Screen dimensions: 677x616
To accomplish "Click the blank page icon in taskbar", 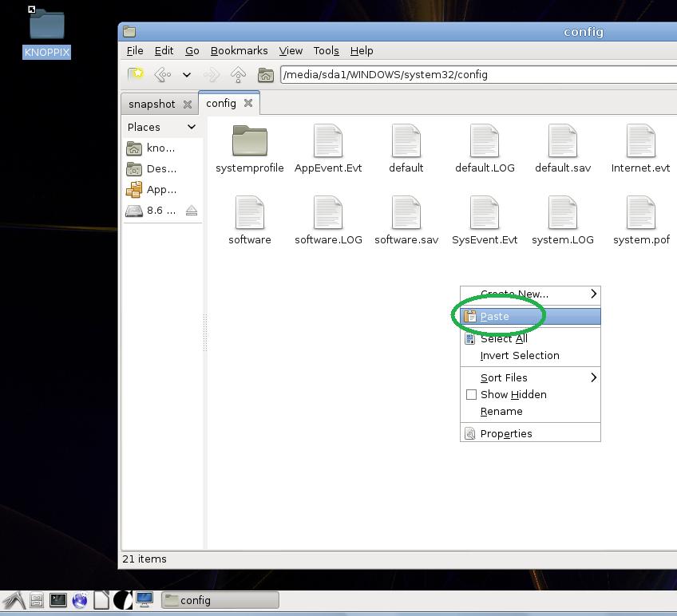I will [101, 600].
